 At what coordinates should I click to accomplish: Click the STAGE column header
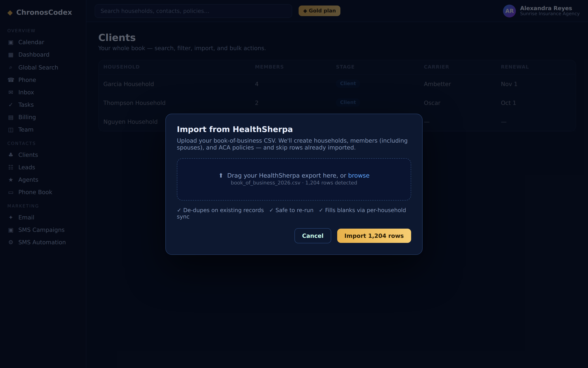(x=345, y=67)
